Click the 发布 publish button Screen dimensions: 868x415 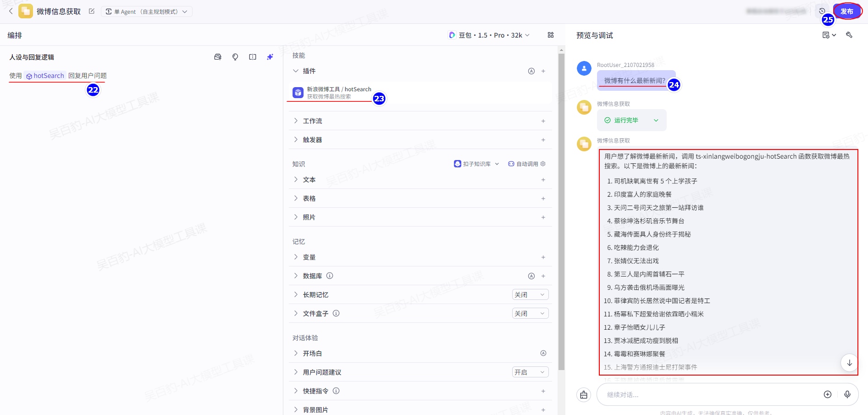click(x=846, y=11)
